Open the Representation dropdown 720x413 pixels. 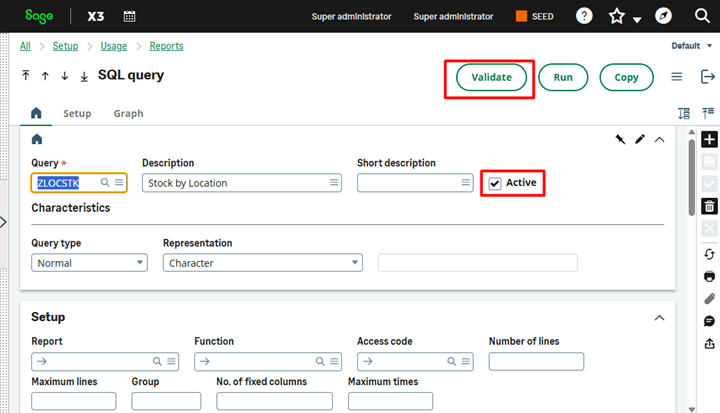[x=262, y=263]
